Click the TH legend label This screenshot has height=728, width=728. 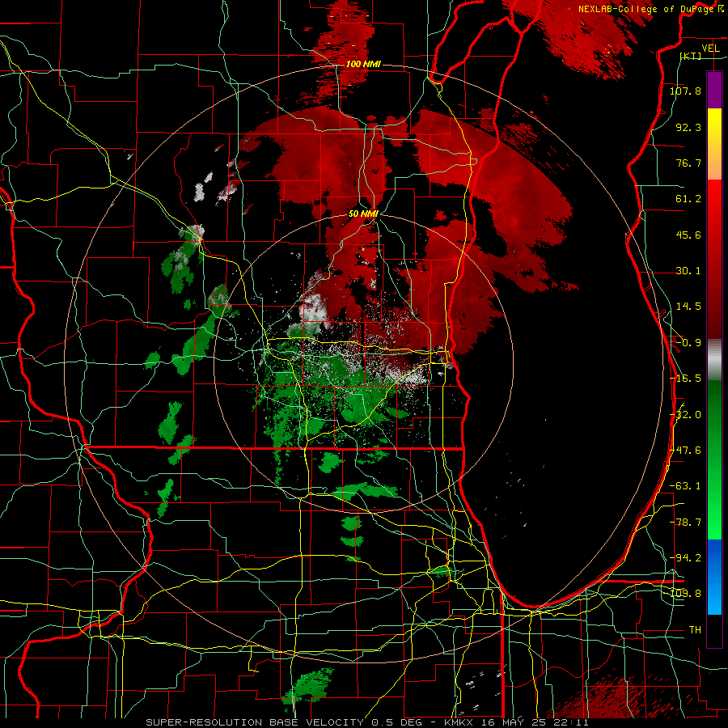click(695, 630)
